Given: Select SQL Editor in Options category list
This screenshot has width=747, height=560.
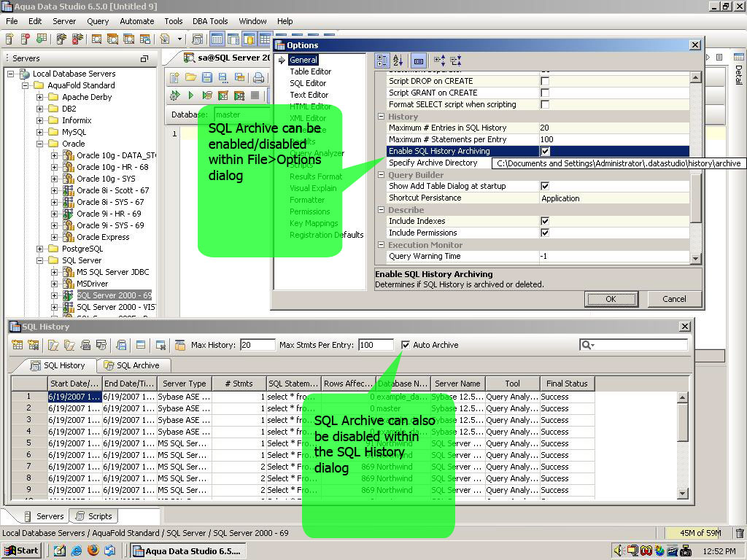Looking at the screenshot, I should [x=308, y=83].
